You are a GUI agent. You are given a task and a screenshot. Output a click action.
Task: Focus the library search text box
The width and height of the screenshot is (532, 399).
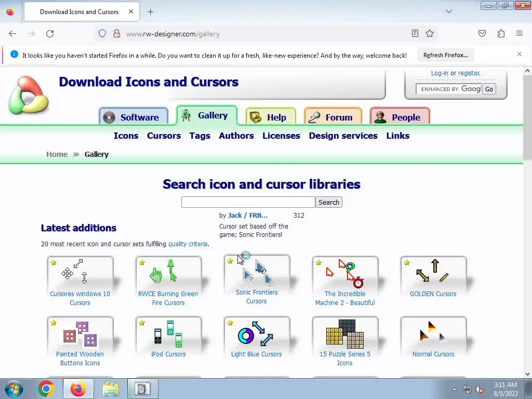point(248,202)
